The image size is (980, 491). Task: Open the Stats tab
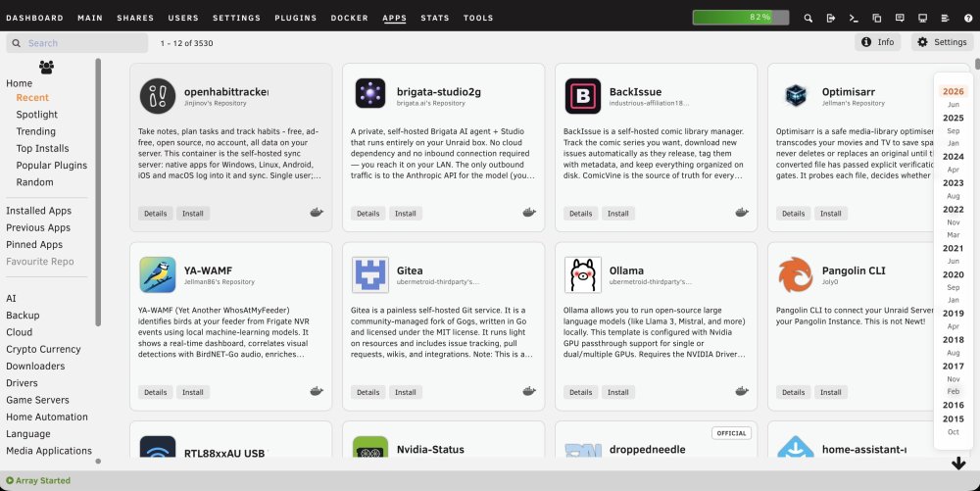(435, 18)
